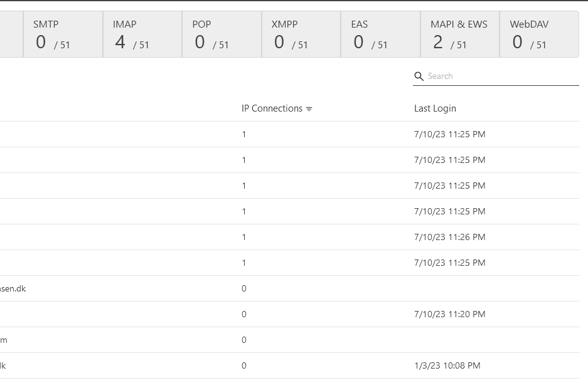Click the user entry ending in sen.dk
The image size is (588, 383).
tap(13, 288)
